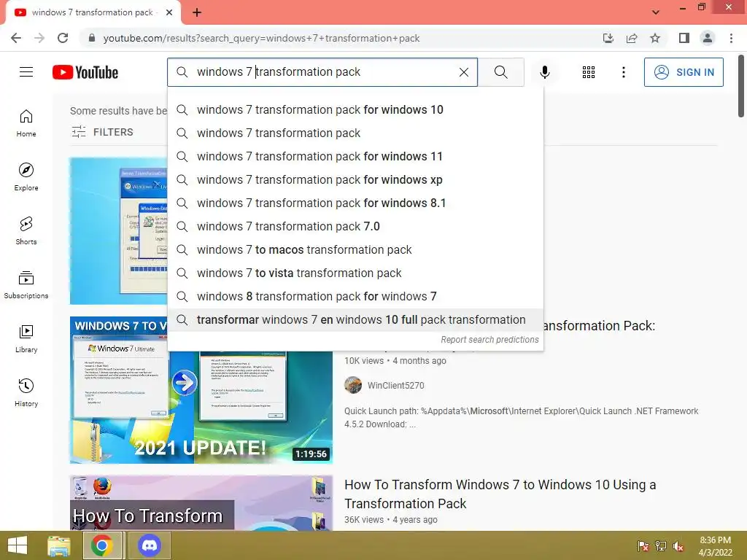
Task: Select the Chrome taskbar icon
Action: [x=102, y=545]
